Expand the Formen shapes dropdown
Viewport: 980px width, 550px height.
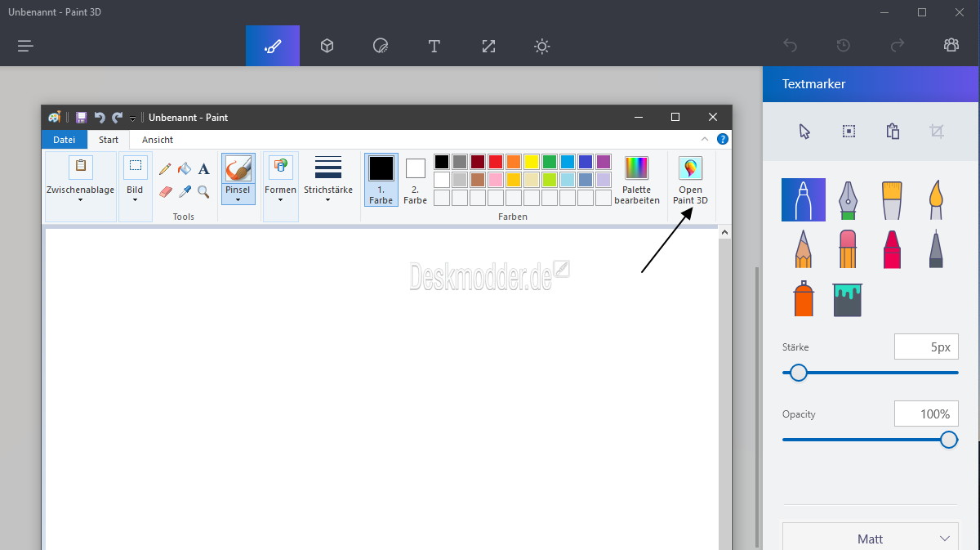pyautogui.click(x=280, y=199)
